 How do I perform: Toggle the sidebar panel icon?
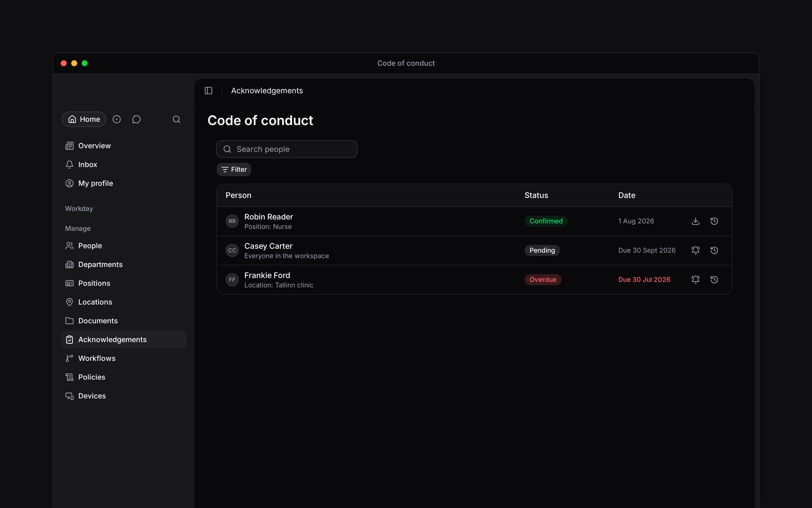(x=208, y=91)
